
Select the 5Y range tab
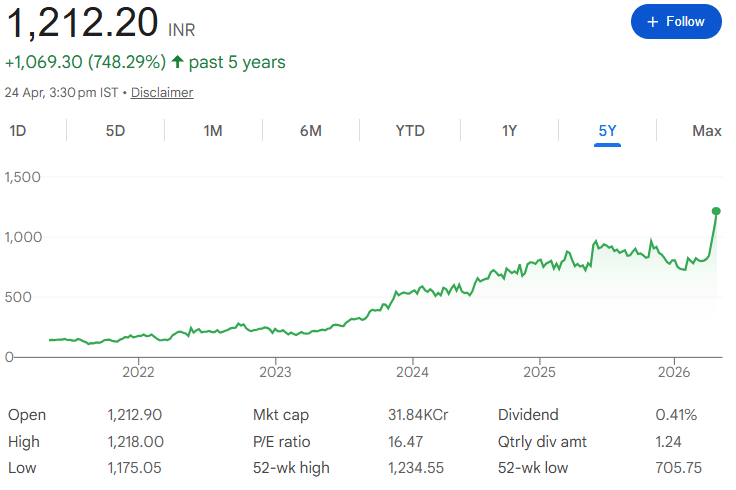coord(607,131)
